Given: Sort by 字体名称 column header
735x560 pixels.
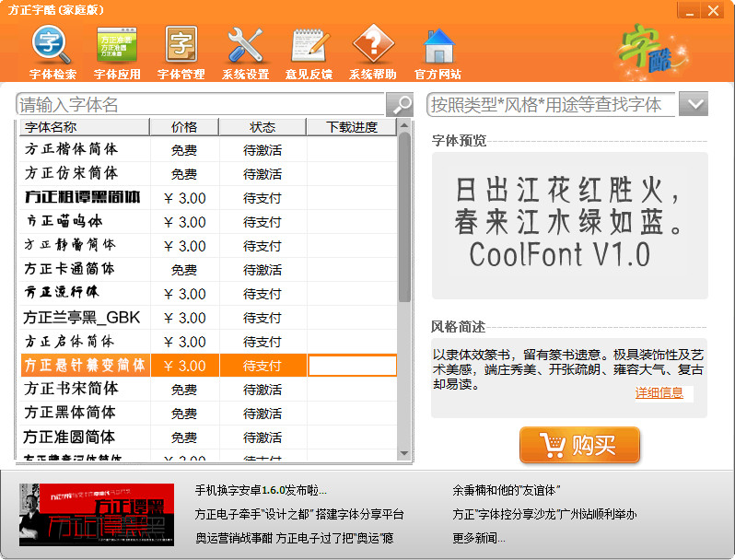Looking at the screenshot, I should click(85, 127).
